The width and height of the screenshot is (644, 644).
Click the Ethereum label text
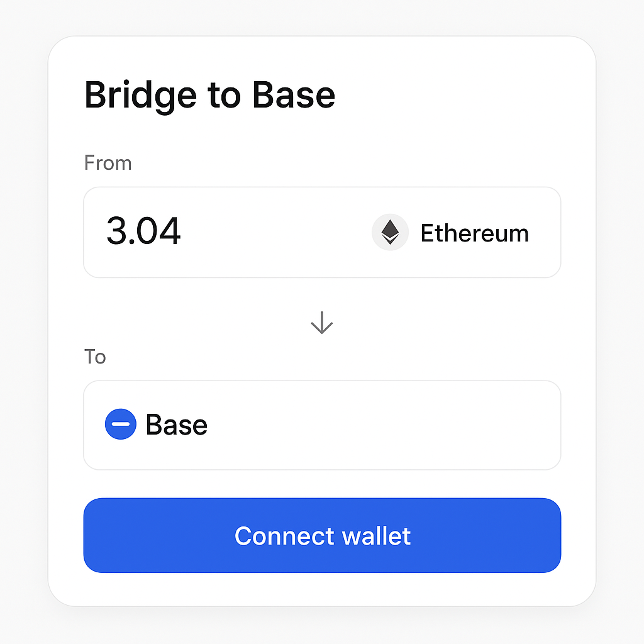(x=475, y=233)
